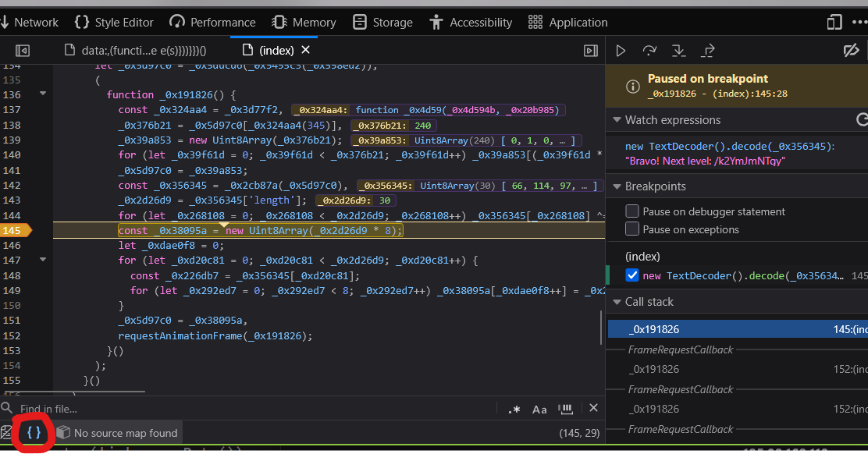Screen dimensions: 868x454
Task: Click the Storage database icon
Action: tap(360, 22)
